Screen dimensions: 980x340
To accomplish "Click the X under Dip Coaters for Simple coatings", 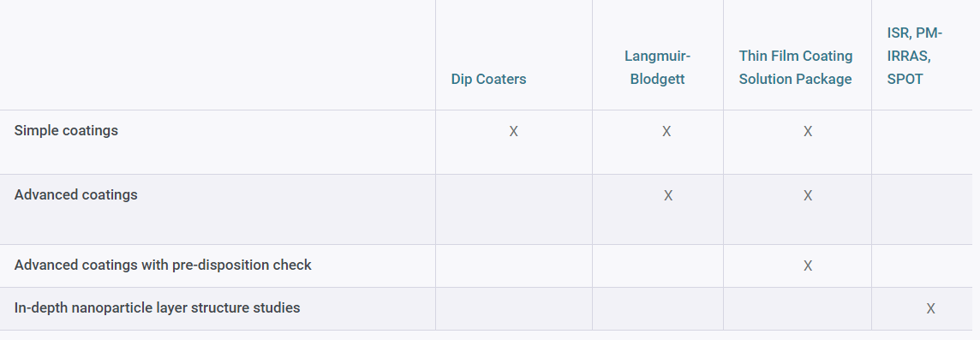I will (x=514, y=131).
